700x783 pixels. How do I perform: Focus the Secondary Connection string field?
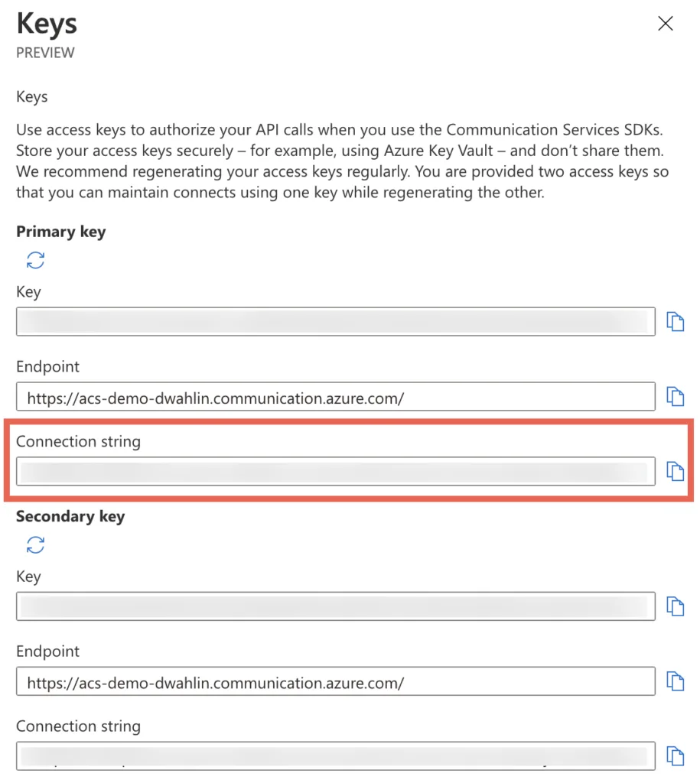pyautogui.click(x=335, y=755)
